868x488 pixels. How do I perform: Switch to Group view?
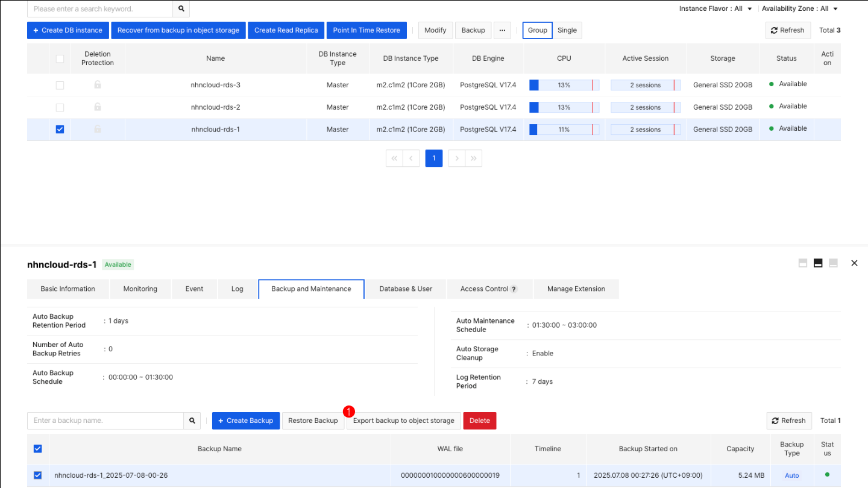(538, 30)
